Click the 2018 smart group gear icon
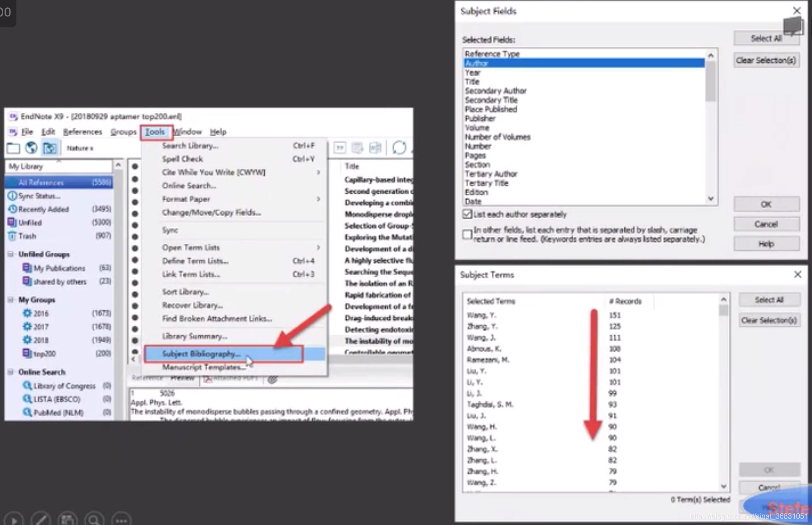 coord(27,340)
